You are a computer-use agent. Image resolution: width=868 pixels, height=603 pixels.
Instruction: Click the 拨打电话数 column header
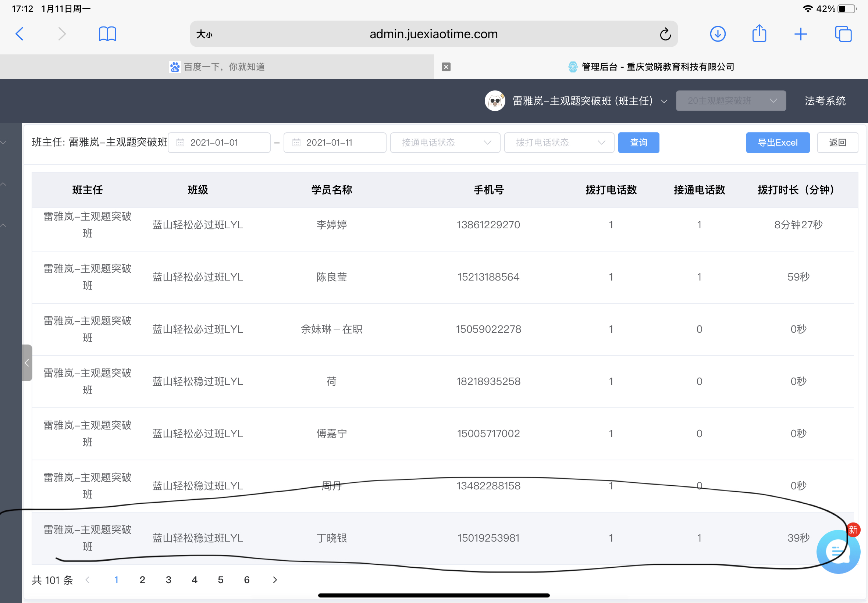[x=611, y=190]
